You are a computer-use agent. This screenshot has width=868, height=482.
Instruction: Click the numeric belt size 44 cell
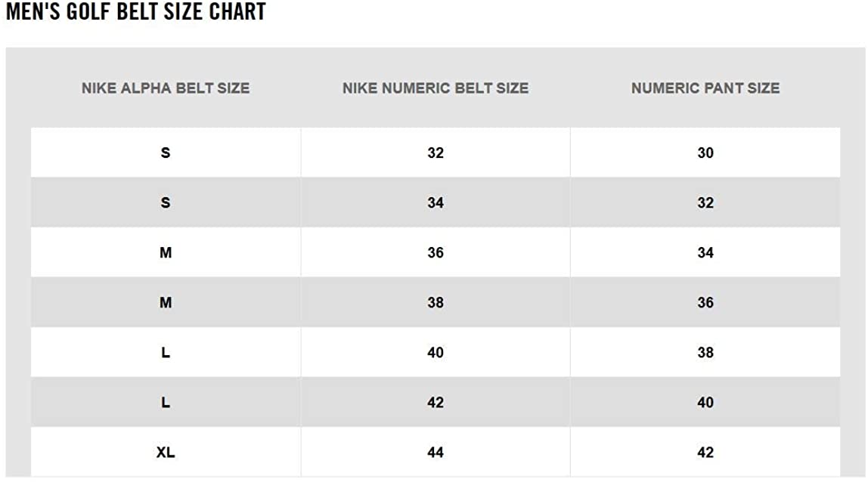(x=436, y=453)
